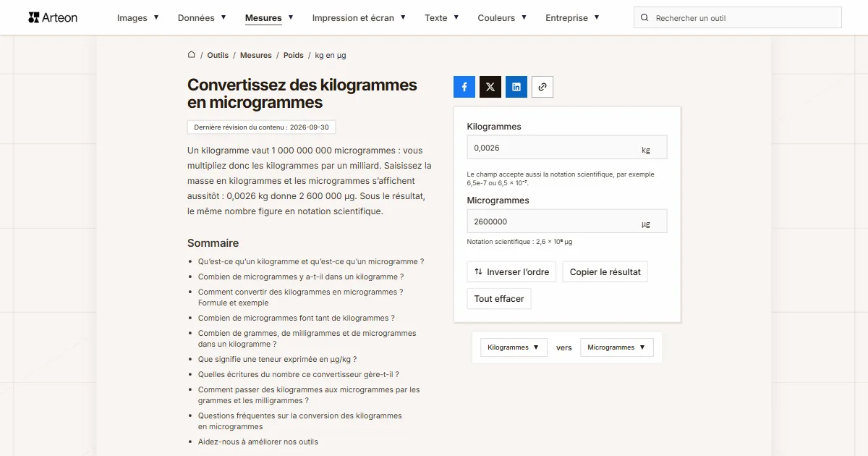Screen dimensions: 868x456
Task: Share the page on LinkedIn
Action: click(516, 87)
